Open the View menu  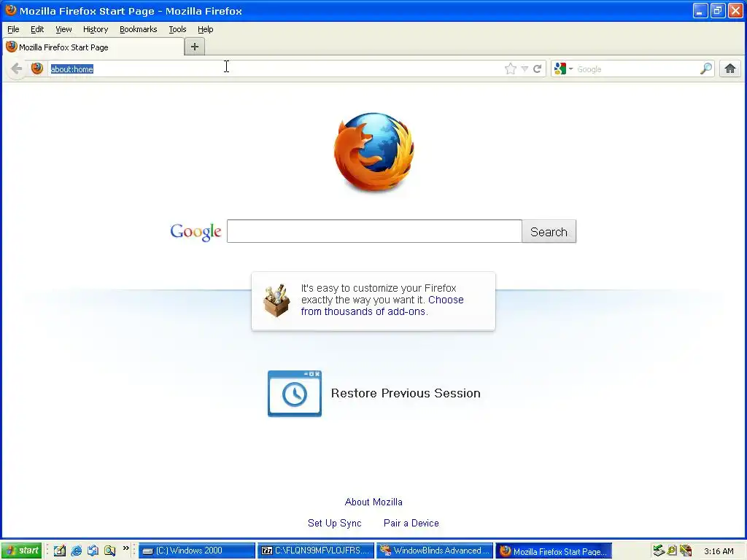(63, 29)
